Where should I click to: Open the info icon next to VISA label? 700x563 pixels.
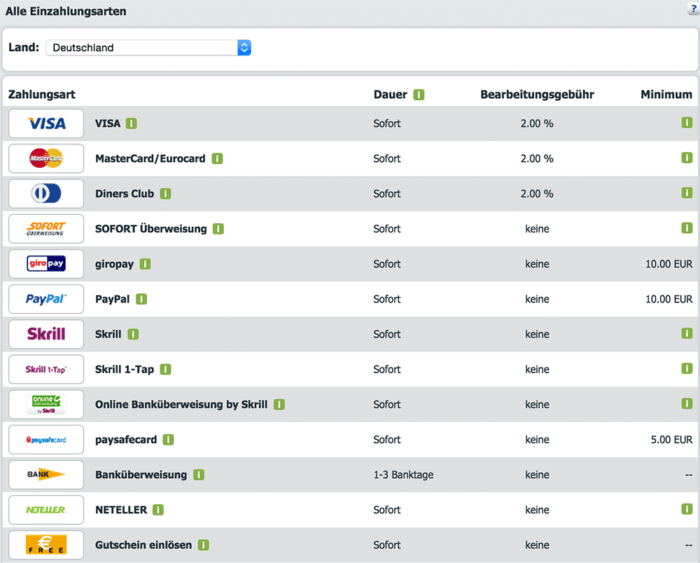point(131,123)
